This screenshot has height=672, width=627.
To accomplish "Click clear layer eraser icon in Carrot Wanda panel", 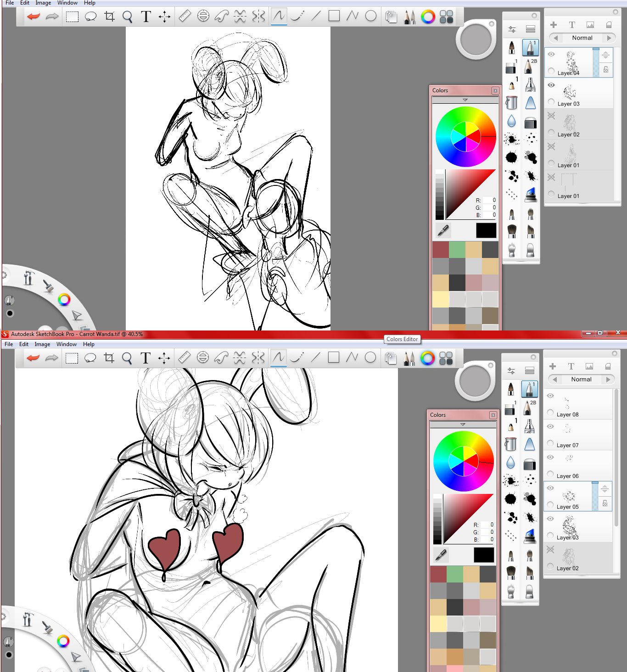I will pos(608,366).
